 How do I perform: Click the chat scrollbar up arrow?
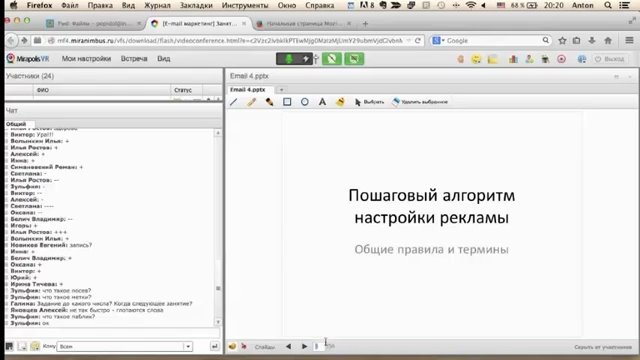pos(218,133)
